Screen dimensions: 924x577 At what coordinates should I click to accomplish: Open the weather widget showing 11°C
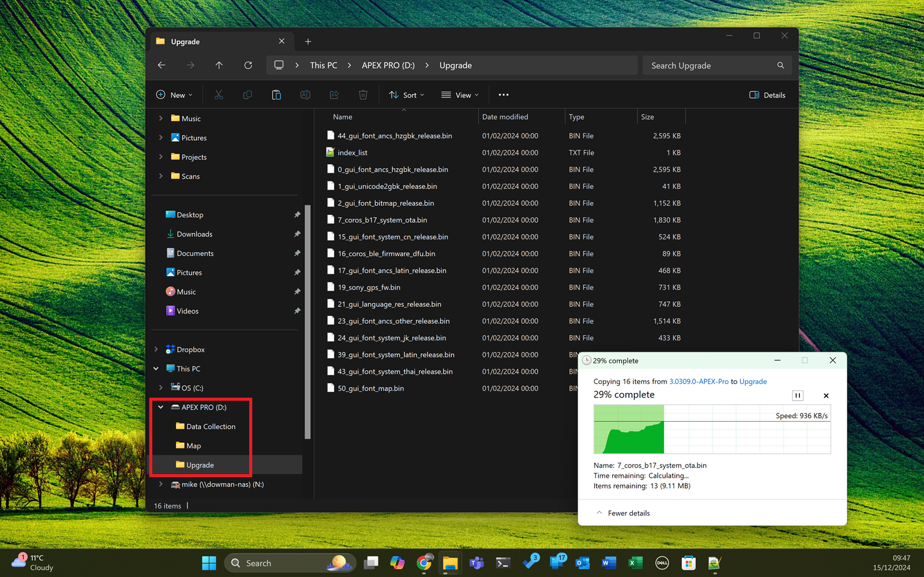point(33,563)
